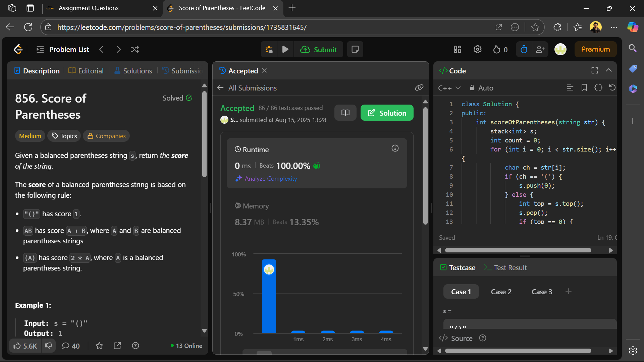This screenshot has height=362, width=644.
Task: Switch to the Editorial tab
Action: (x=86, y=71)
